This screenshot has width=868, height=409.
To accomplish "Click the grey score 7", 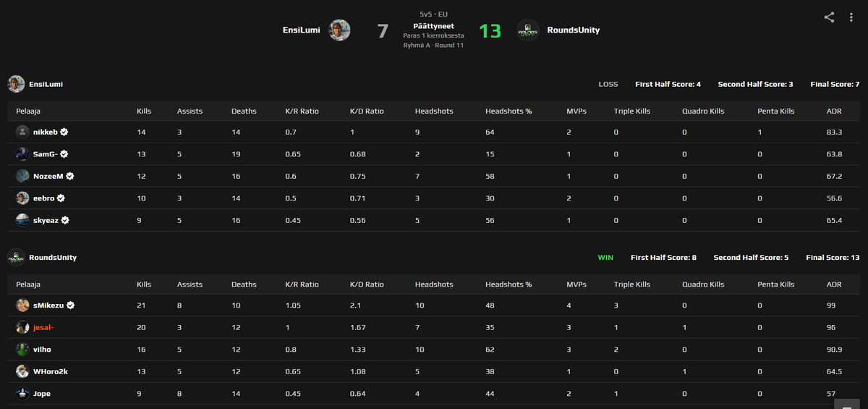I will pyautogui.click(x=383, y=31).
